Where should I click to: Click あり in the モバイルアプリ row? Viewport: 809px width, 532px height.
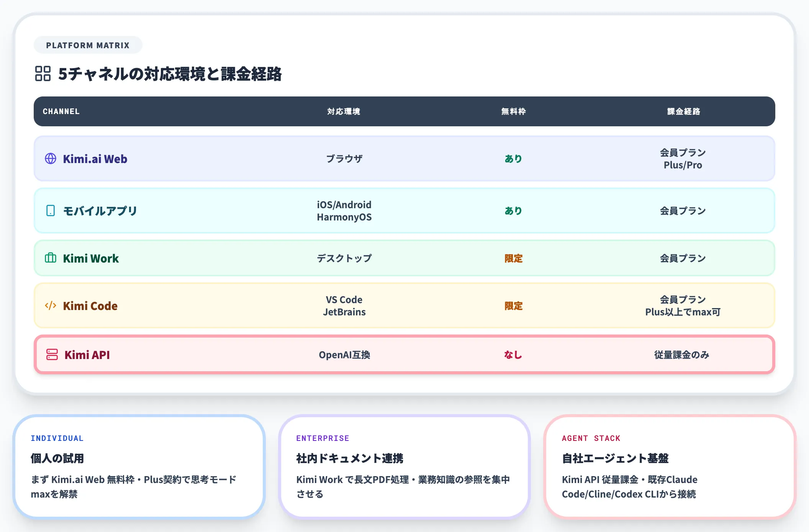click(x=513, y=211)
